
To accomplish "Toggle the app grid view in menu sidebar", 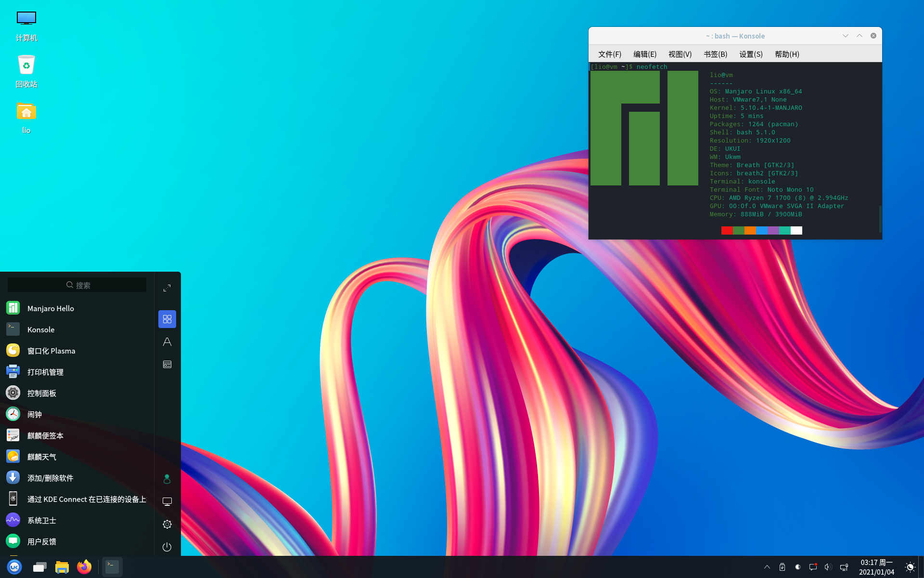I will click(167, 319).
